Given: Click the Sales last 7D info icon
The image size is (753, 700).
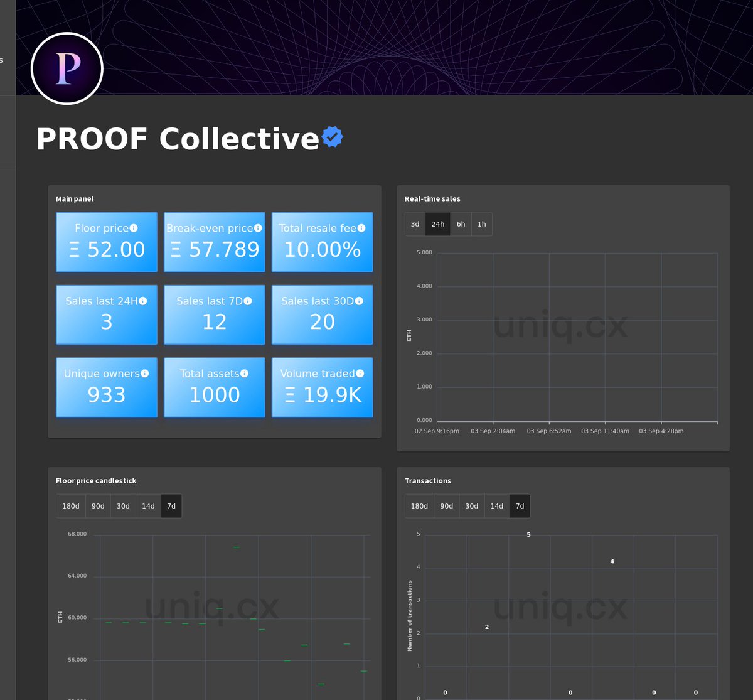Looking at the screenshot, I should (x=248, y=301).
